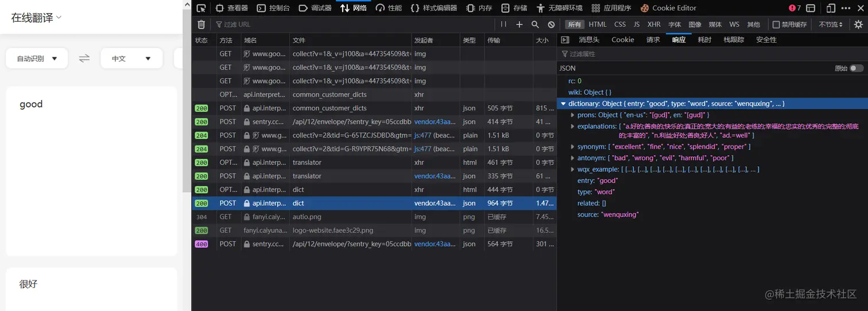Open Cookie Editor panel

point(668,8)
